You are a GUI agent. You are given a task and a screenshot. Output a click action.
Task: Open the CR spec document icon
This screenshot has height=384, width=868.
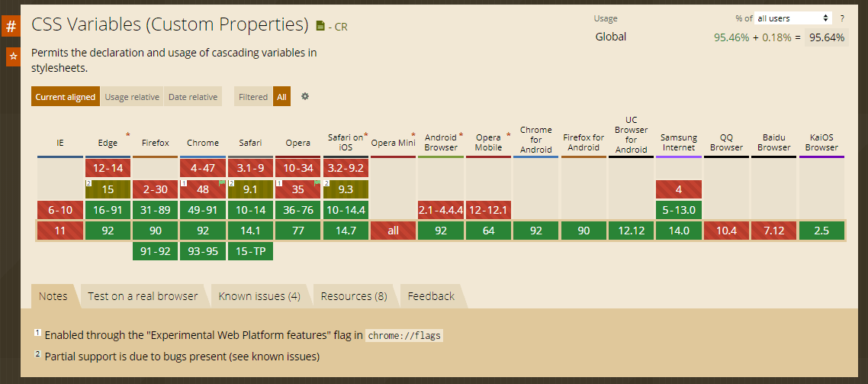[320, 27]
